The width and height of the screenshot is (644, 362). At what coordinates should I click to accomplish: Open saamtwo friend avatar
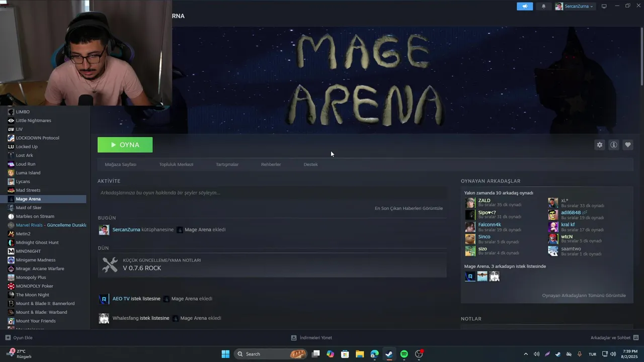(553, 251)
